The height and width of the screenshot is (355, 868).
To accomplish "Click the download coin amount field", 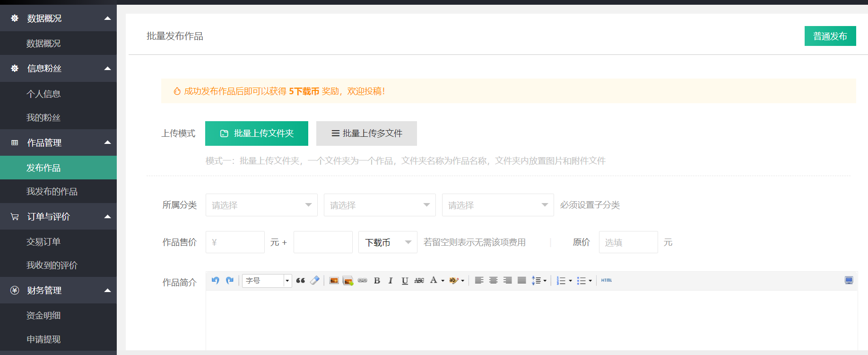I will click(323, 242).
